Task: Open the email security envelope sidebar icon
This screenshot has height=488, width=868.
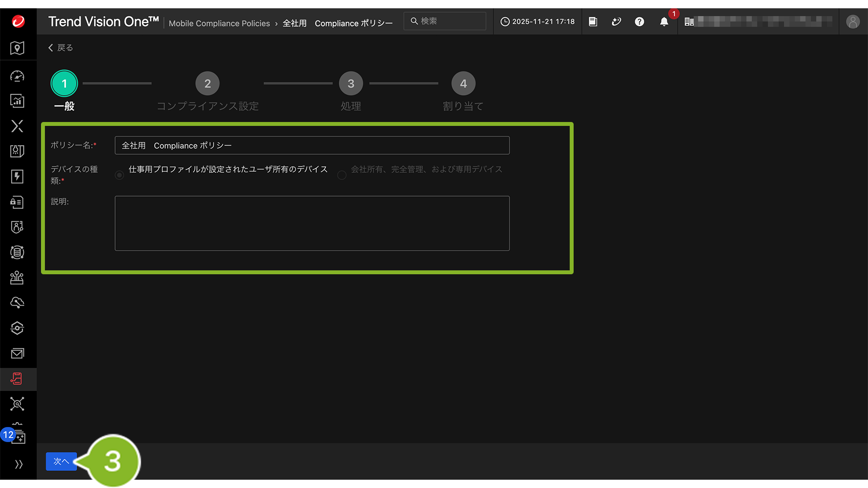Action: tap(18, 353)
